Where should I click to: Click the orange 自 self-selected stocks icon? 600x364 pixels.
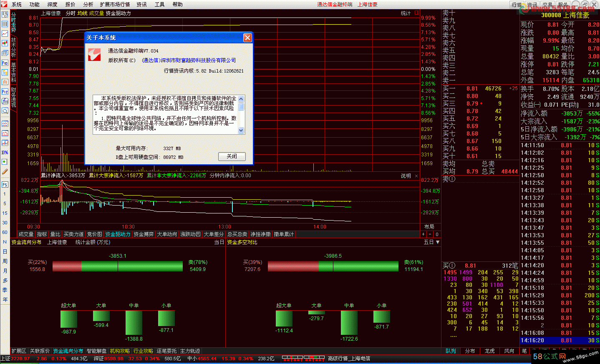[5, 82]
